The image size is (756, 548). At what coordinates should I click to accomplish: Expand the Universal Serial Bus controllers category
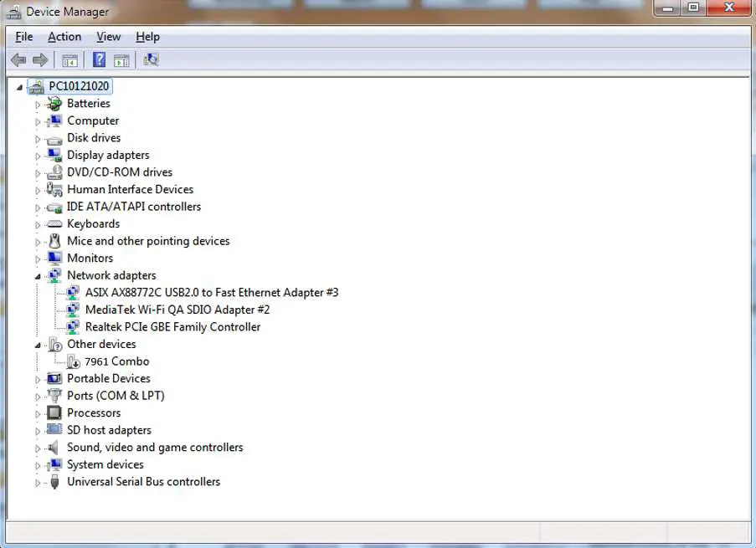click(x=36, y=481)
